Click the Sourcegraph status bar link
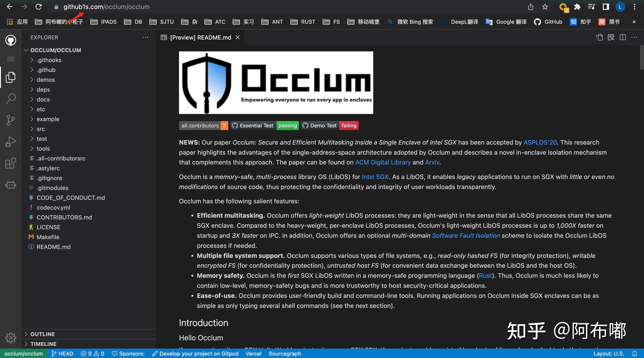The image size is (644, 358). tap(285, 354)
